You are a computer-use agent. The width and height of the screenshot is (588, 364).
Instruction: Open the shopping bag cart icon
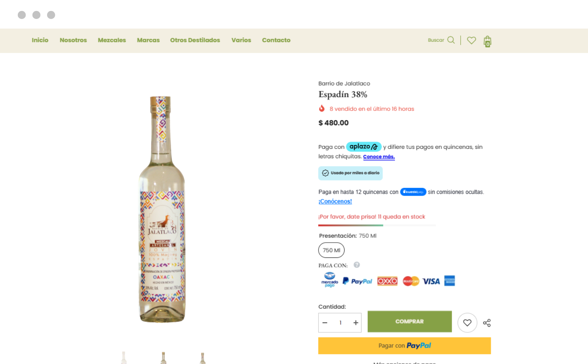[487, 41]
